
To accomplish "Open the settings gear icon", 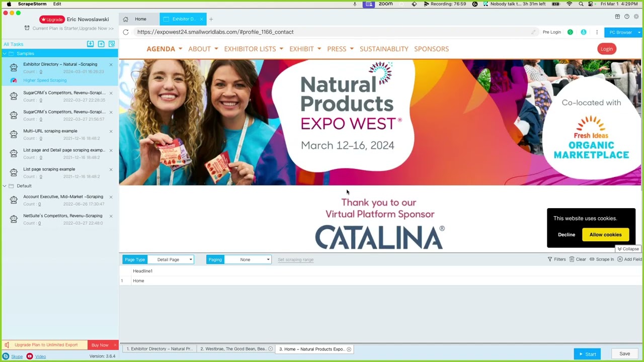I will point(636,17).
